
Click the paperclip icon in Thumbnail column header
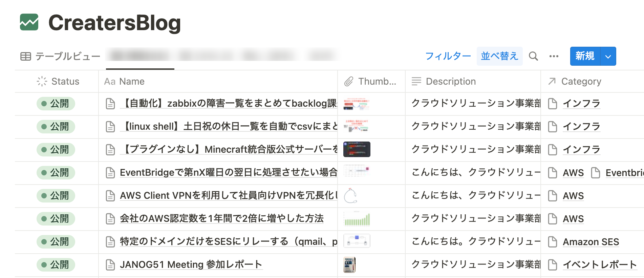349,82
